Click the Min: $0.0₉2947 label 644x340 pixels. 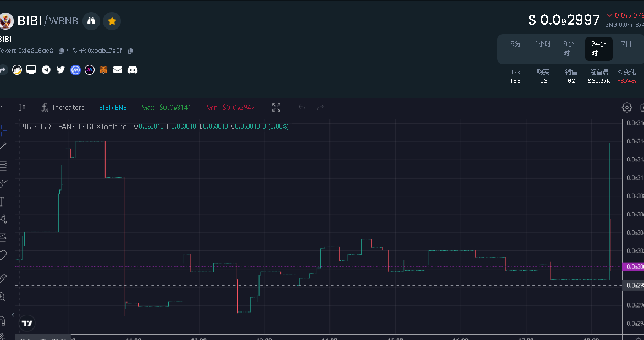(x=230, y=108)
